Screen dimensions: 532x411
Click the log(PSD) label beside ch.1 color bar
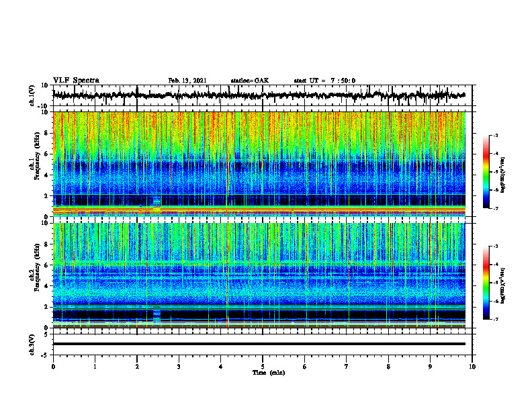point(503,175)
